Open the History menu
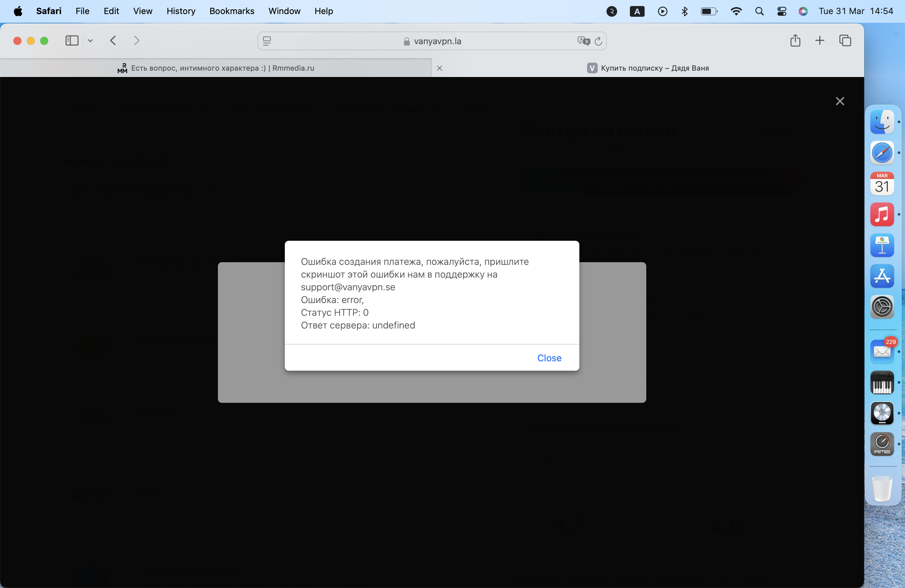Viewport: 905px width, 588px height. 181,11
